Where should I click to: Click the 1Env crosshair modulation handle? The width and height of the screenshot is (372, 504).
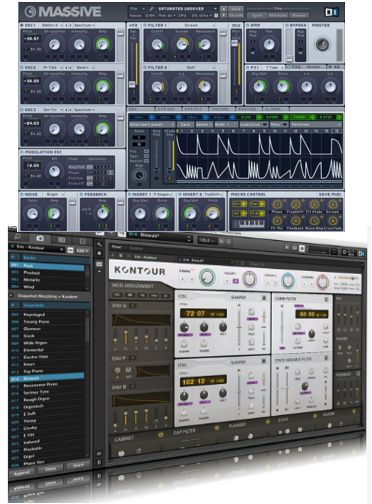pyautogui.click(x=152, y=117)
